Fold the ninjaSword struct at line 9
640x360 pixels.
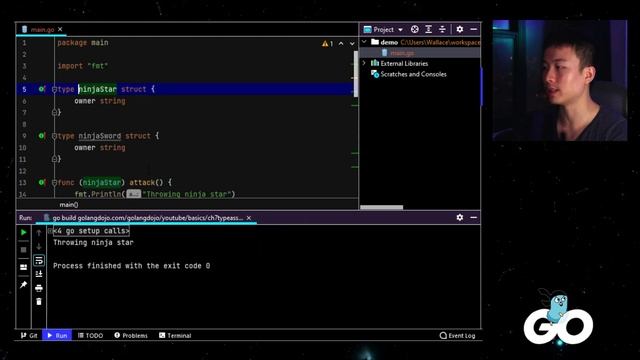[x=54, y=136]
